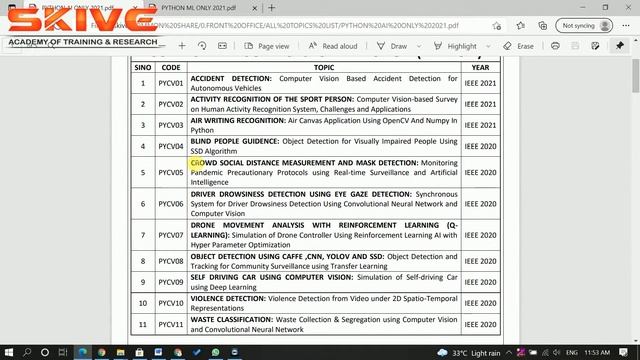
Task: Click the code cell PYCV05
Action: [x=171, y=173]
